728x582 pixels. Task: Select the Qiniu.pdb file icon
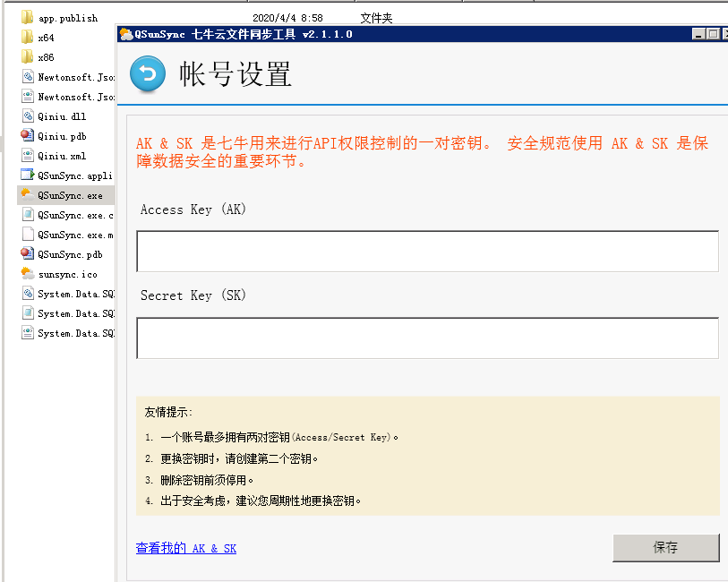(28, 136)
